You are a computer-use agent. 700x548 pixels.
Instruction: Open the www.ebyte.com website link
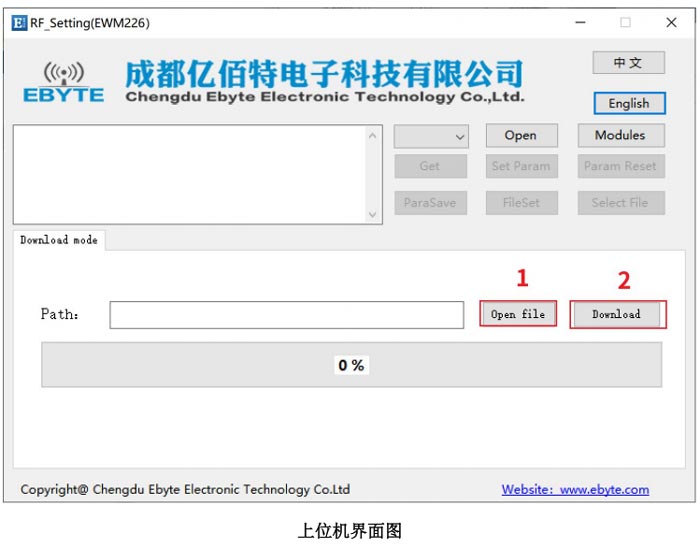click(x=575, y=490)
